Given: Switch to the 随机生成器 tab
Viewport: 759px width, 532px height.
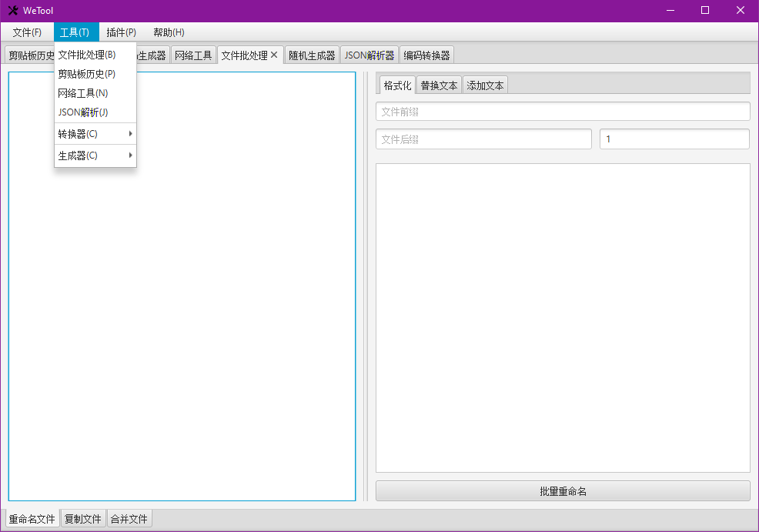Looking at the screenshot, I should click(x=312, y=55).
